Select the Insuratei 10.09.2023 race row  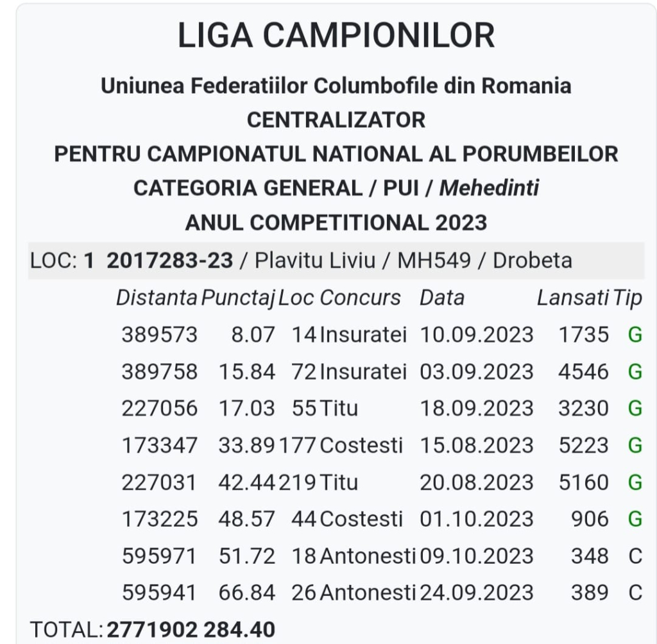[382, 335]
